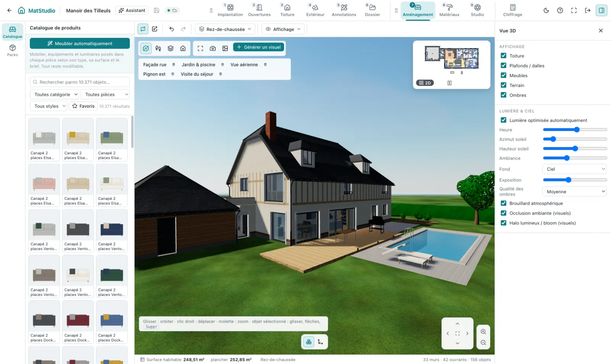Open the Assistant button

point(132,10)
